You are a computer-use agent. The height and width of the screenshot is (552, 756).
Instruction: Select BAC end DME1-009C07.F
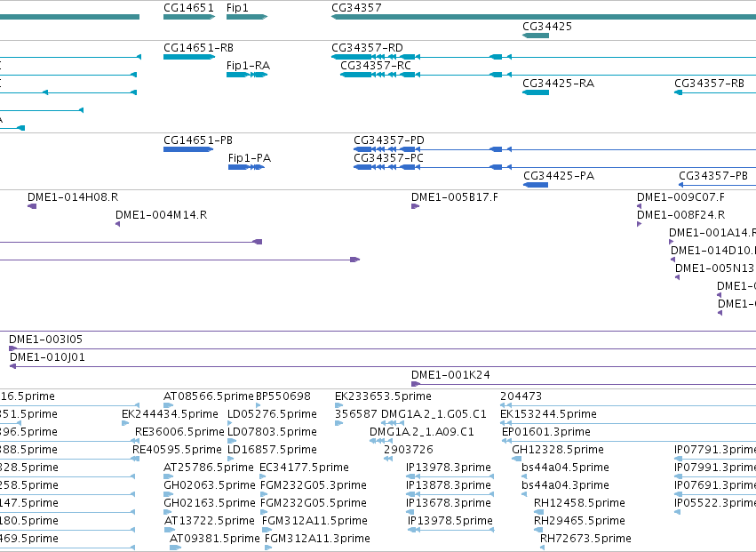tap(680, 197)
